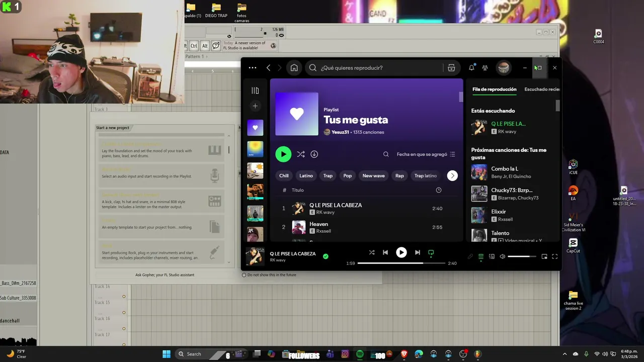Open the Spotify three-dots main menu
The width and height of the screenshot is (644, 362).
coord(253,68)
